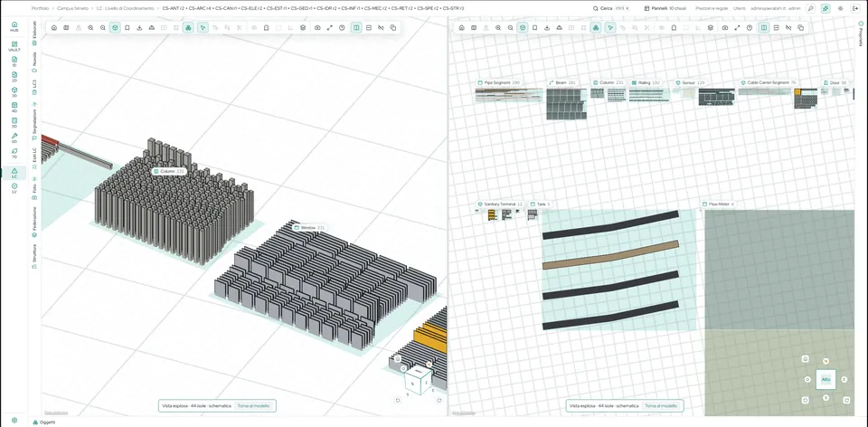Toggle the 3D cube mode in left viewport
Image resolution: width=868 pixels, height=427 pixels.
115,28
